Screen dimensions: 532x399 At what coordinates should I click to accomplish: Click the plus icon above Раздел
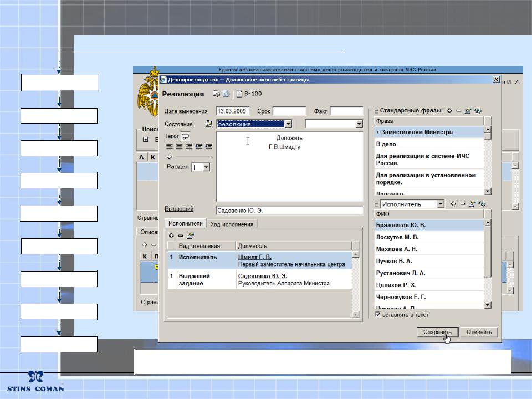pyautogui.click(x=169, y=157)
